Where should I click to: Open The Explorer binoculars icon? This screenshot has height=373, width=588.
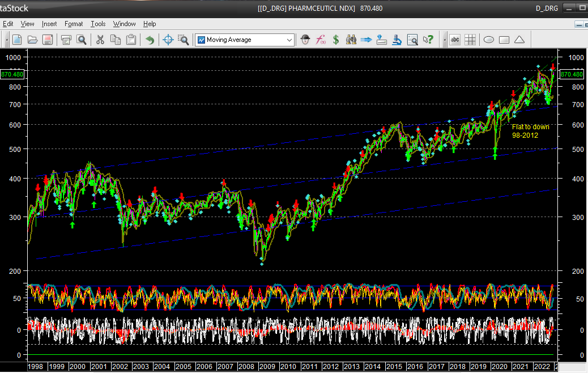click(x=351, y=40)
